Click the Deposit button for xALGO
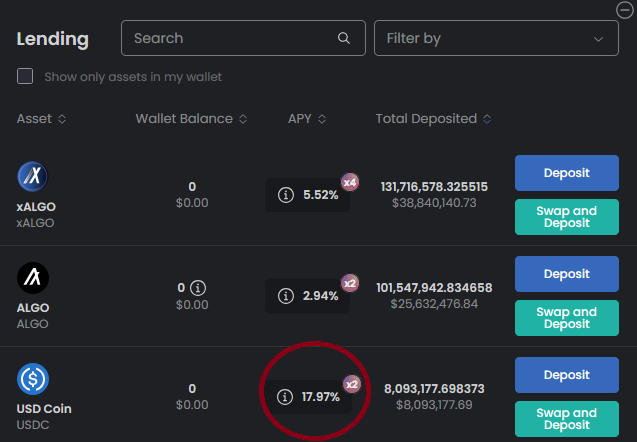This screenshot has height=442, width=637. 567,173
